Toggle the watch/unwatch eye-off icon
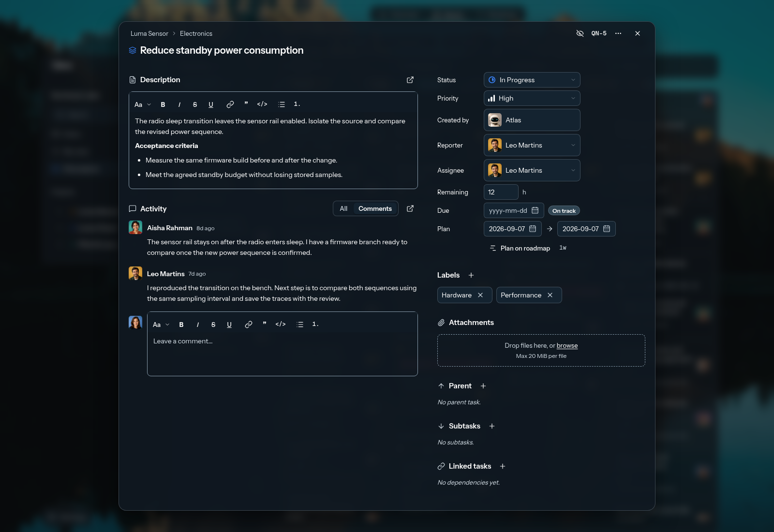This screenshot has height=532, width=774. click(580, 33)
